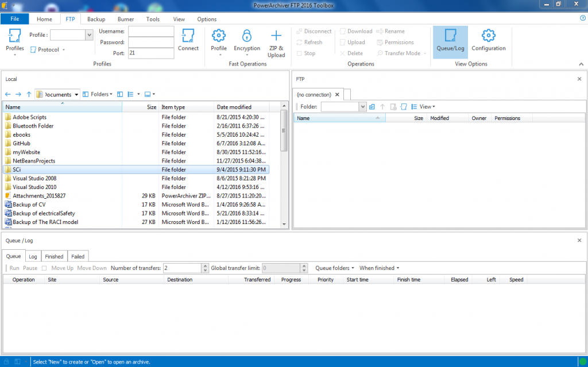Image resolution: width=588 pixels, height=367 pixels.
Task: Close the FTP panel
Action: click(x=579, y=79)
